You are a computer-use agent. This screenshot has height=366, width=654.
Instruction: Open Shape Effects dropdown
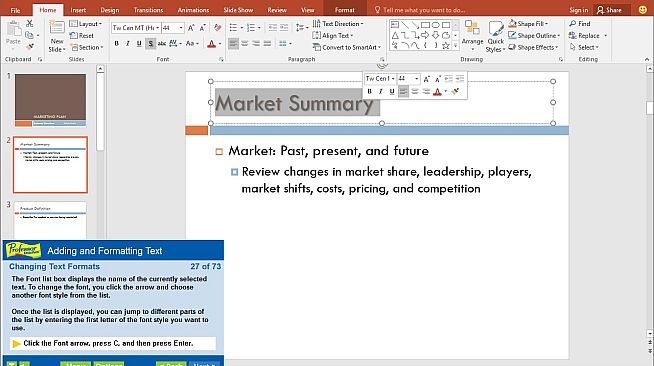pos(533,47)
